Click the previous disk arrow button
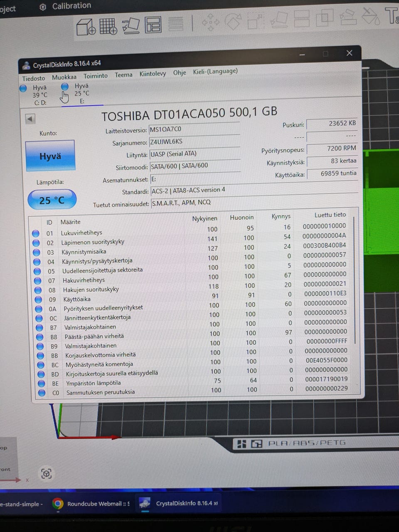 (30, 119)
